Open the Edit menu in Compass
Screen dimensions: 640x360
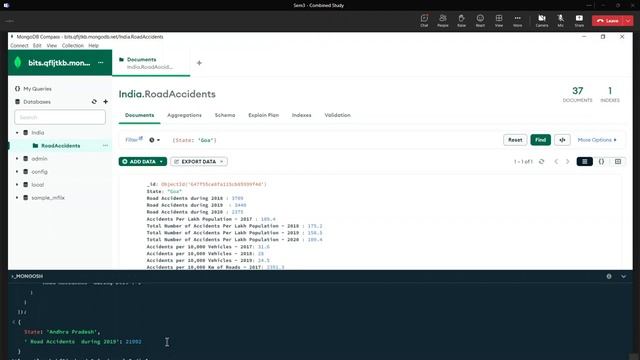(37, 46)
